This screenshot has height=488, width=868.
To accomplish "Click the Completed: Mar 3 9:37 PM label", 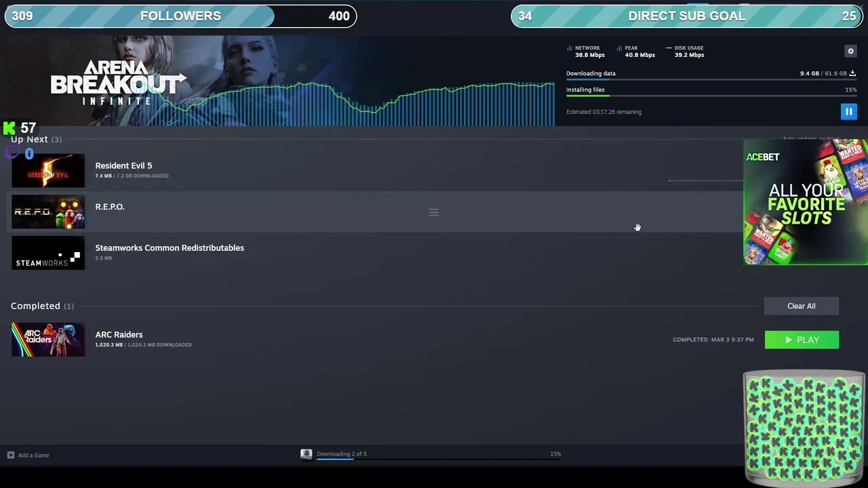I will click(713, 340).
